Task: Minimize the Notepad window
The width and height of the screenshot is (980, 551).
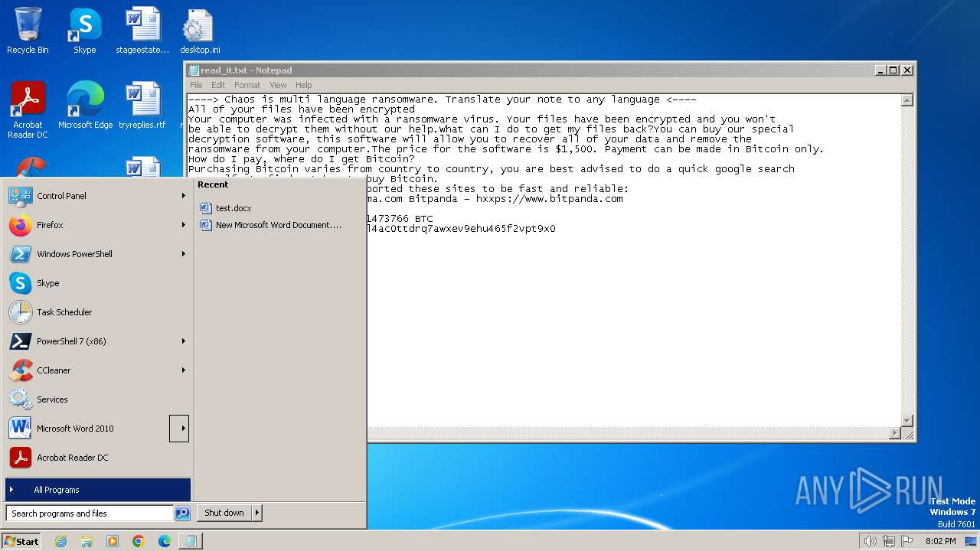Action: pos(880,70)
